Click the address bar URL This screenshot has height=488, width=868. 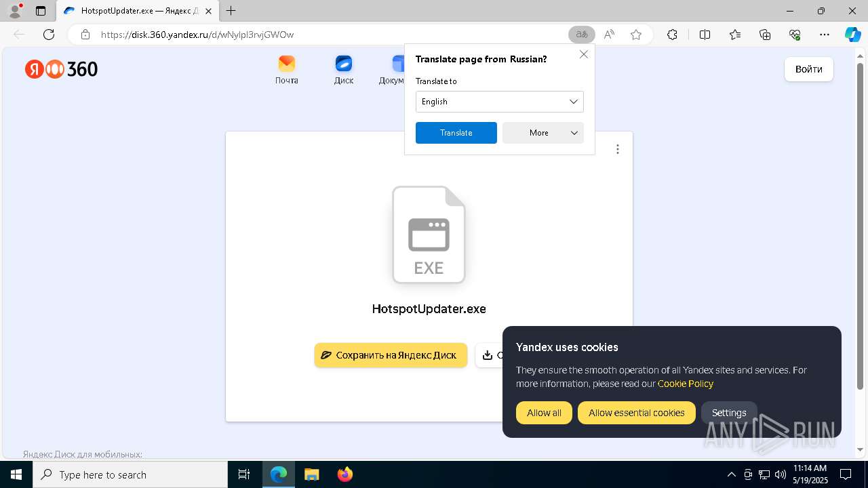pyautogui.click(x=197, y=35)
